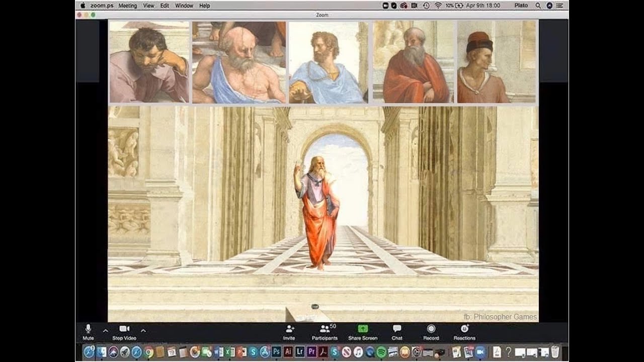Open Zoom app icon in the dock

click(x=480, y=352)
